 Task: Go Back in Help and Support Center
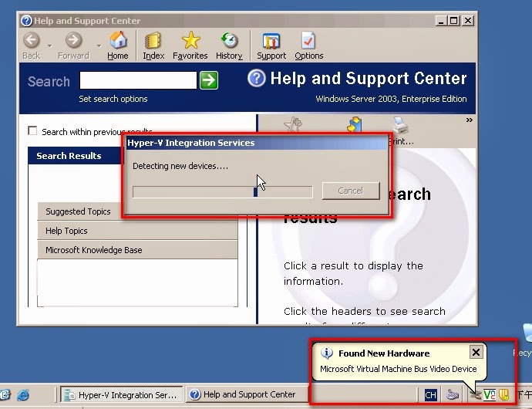pyautogui.click(x=32, y=46)
